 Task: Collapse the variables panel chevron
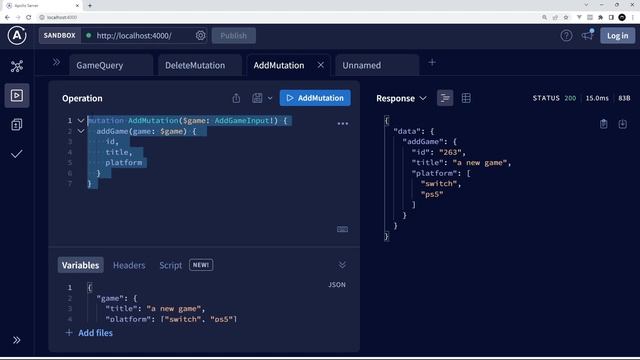[x=342, y=265]
